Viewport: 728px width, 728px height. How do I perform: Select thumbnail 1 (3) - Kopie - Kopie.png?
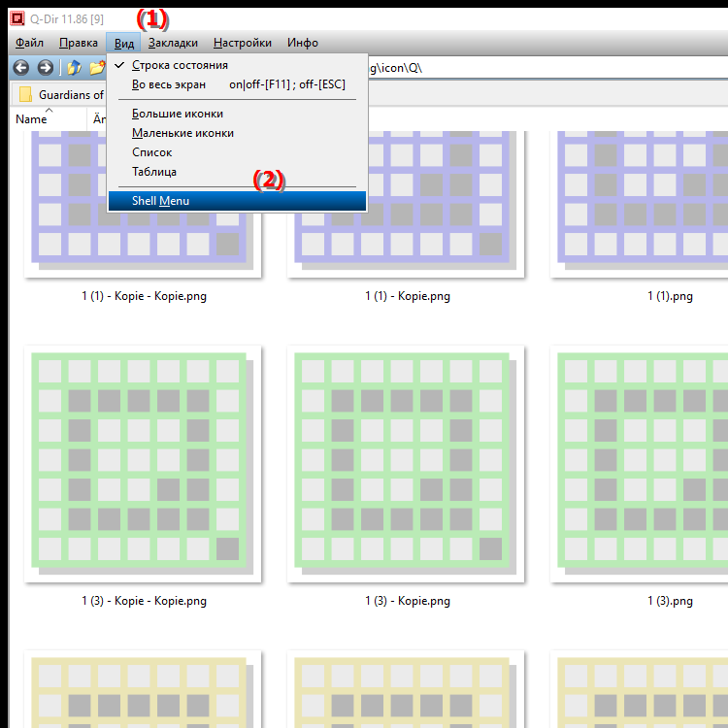coord(143,464)
